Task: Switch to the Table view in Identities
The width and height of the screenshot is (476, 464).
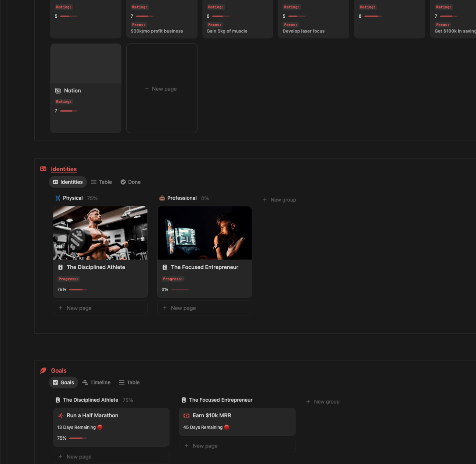Action: pos(101,182)
